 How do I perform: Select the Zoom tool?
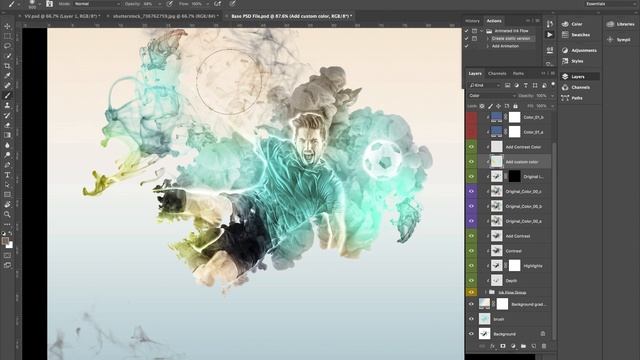(7, 214)
